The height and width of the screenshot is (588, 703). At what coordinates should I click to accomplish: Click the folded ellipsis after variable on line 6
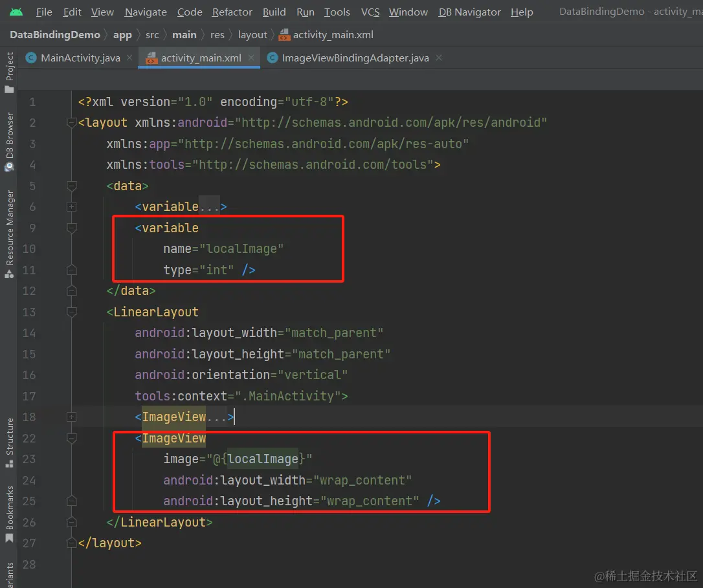point(209,206)
